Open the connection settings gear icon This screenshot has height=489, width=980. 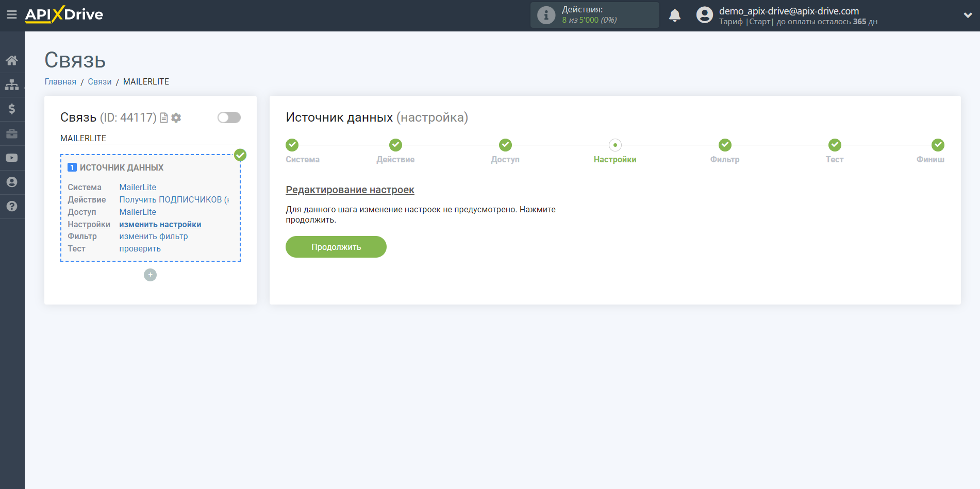pos(176,118)
